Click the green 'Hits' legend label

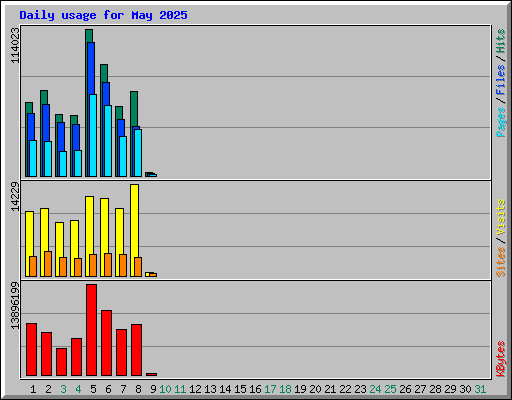click(500, 41)
